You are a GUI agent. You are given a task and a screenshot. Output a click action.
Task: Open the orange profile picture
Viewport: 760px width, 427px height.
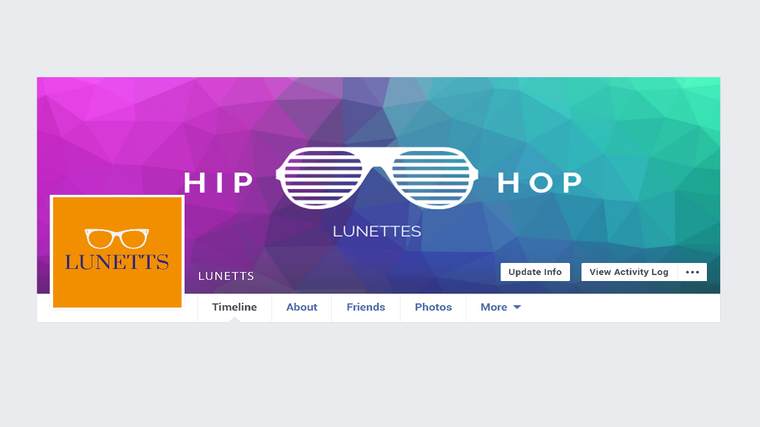[117, 252]
